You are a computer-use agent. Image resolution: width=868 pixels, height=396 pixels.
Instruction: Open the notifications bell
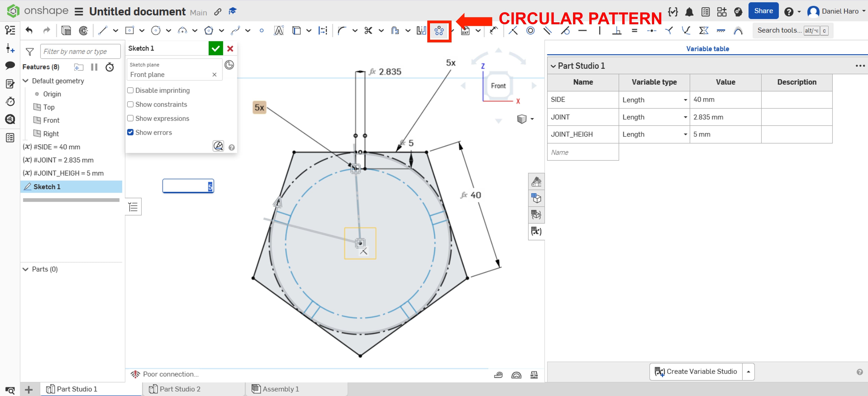(x=689, y=12)
